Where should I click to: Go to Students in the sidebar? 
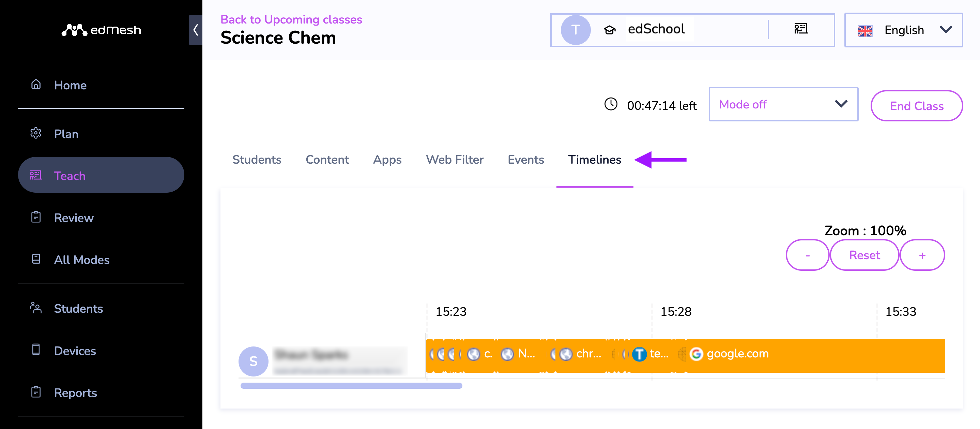(101, 308)
